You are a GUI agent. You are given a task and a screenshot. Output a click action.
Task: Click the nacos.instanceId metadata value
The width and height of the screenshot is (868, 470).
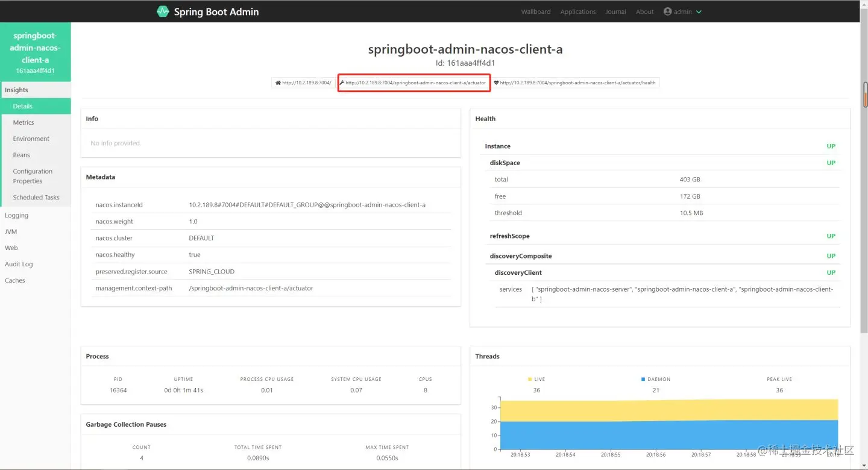[307, 205]
